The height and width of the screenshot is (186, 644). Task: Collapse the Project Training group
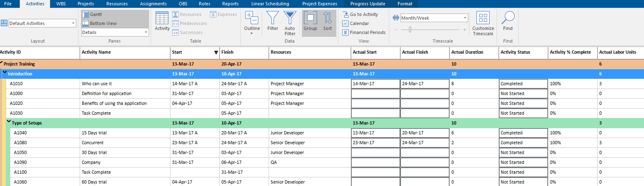click(x=2, y=63)
